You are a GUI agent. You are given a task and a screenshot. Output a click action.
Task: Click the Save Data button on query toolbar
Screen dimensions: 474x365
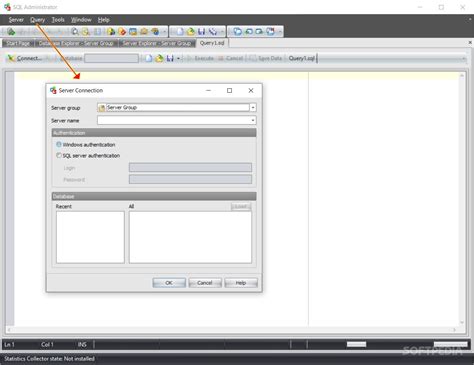tap(266, 58)
